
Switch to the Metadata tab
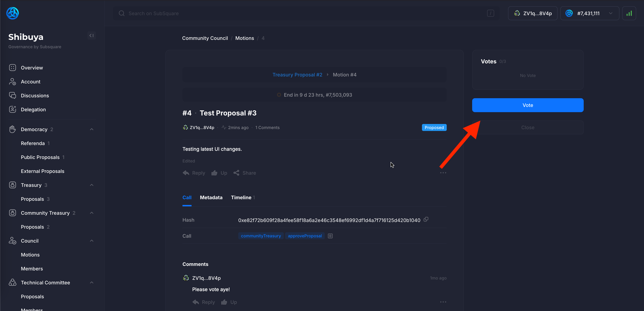tap(211, 197)
